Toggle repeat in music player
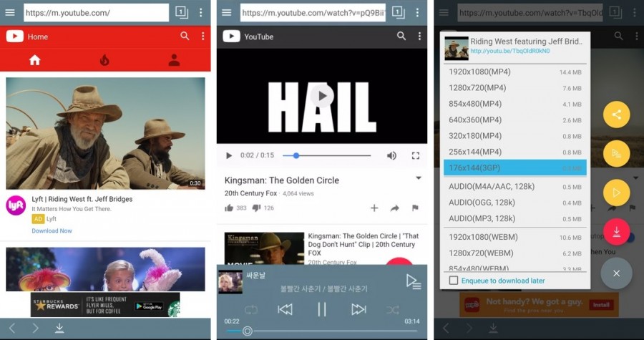Viewport: 644px width, 340px height. (x=251, y=310)
